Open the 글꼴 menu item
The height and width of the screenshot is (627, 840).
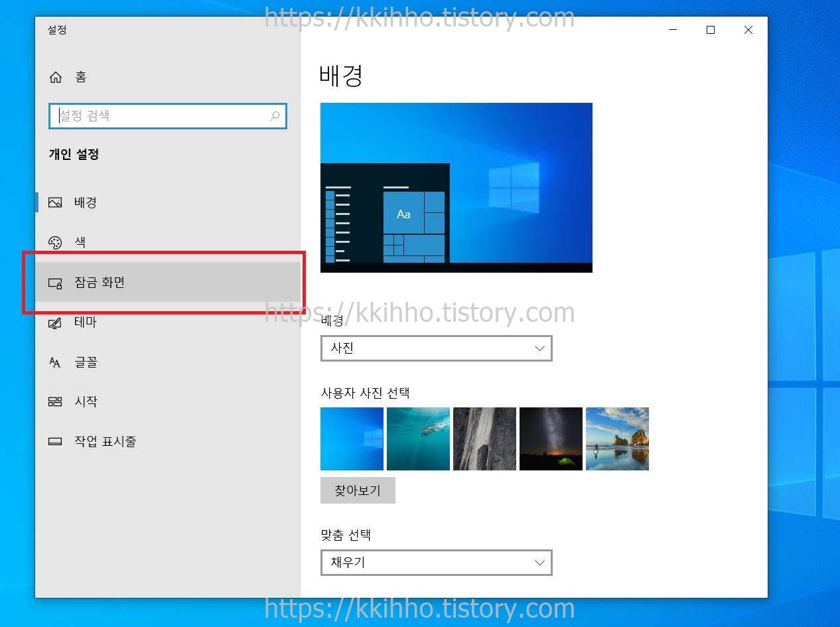(x=168, y=362)
